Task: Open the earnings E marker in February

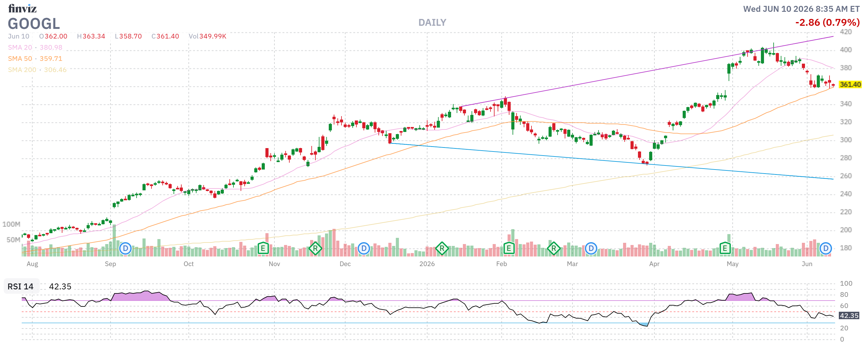Action: pos(509,249)
